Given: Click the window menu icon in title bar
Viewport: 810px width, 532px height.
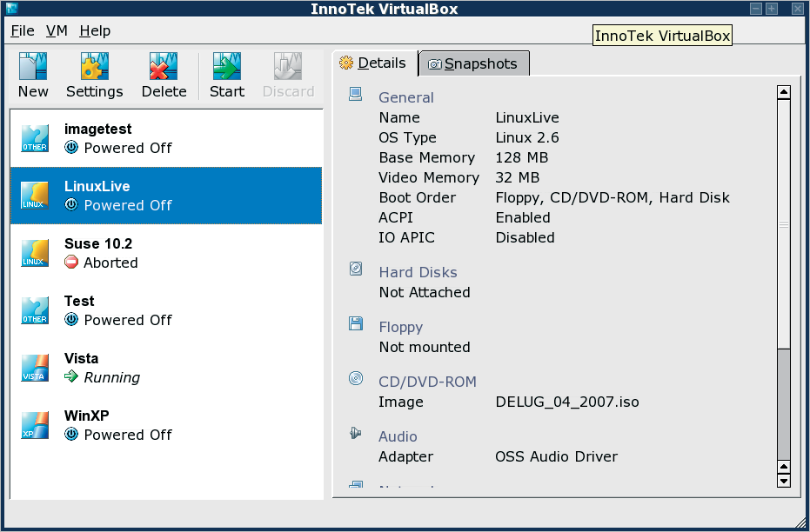Looking at the screenshot, I should pyautogui.click(x=10, y=8).
